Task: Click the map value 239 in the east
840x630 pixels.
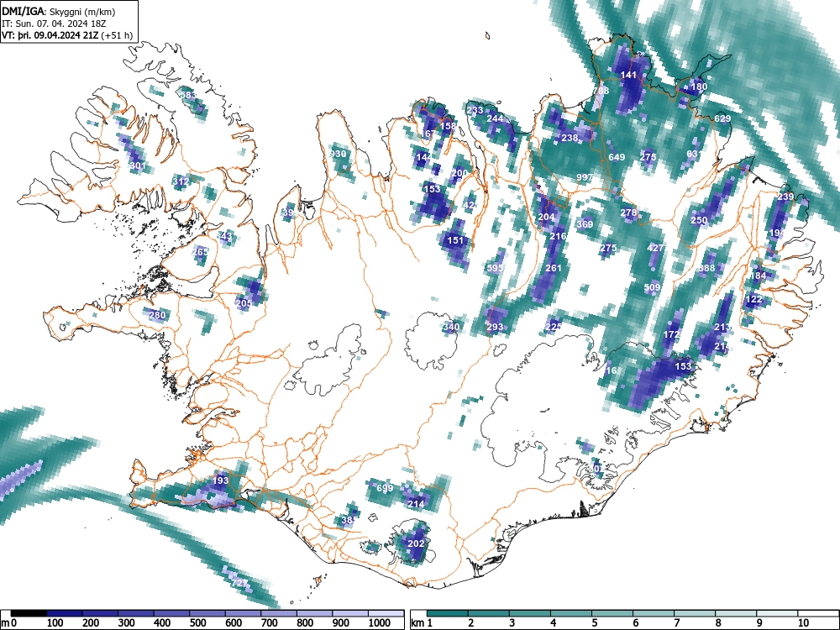Action: tap(785, 197)
